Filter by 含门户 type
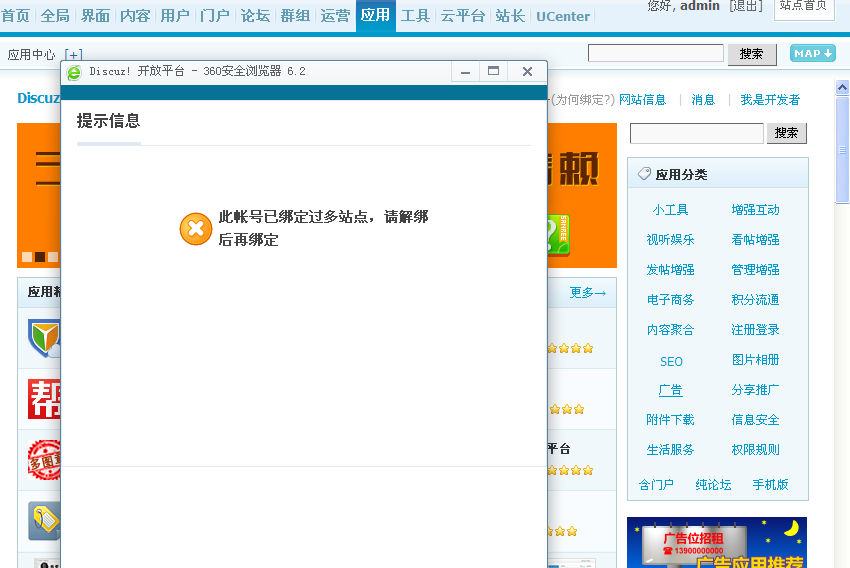 click(656, 485)
